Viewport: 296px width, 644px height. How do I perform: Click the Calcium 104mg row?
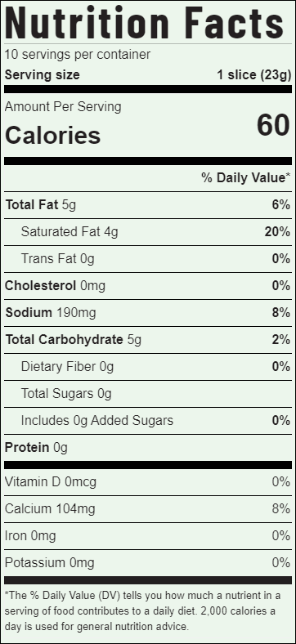click(x=148, y=509)
